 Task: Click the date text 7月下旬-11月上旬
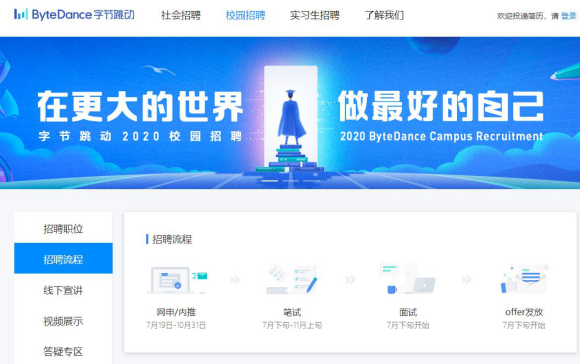pos(292,325)
